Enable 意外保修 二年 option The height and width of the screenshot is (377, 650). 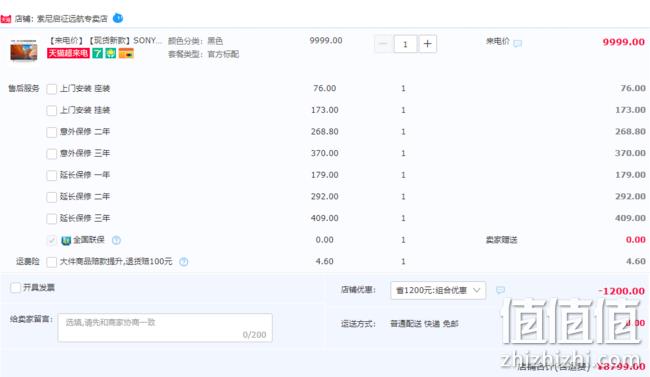click(x=51, y=132)
